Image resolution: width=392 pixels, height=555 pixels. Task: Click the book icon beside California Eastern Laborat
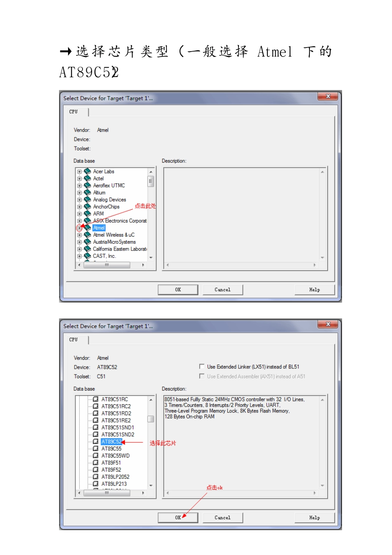pos(87,249)
